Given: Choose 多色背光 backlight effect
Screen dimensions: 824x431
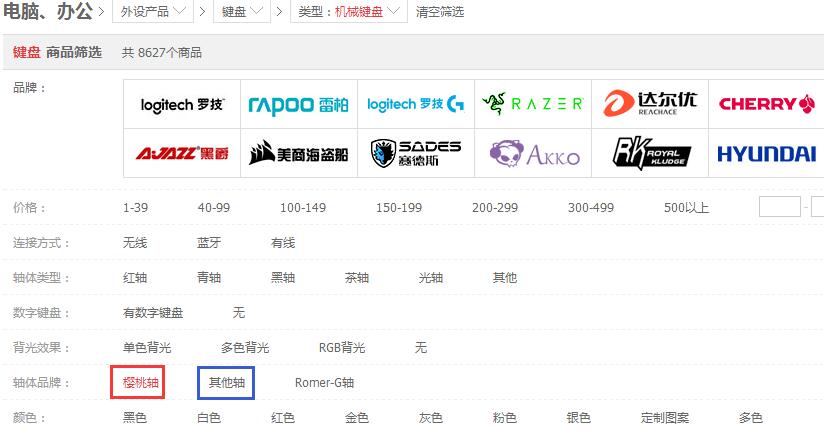Looking at the screenshot, I should (x=245, y=347).
